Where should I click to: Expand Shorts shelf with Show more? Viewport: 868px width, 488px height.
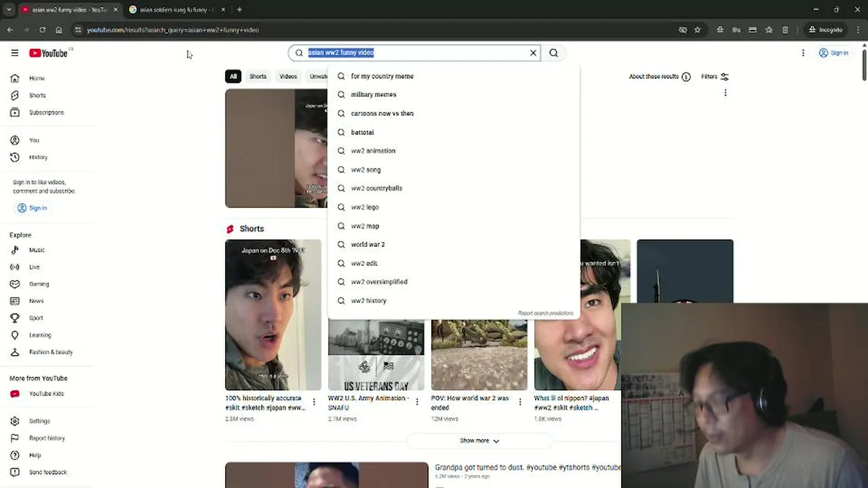(x=479, y=441)
